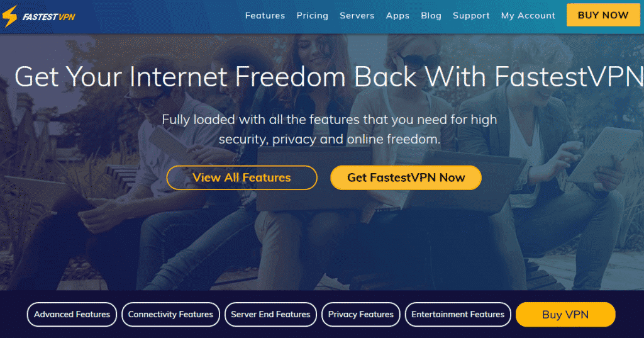Select the Privacy Features pill
Viewport: 644px width, 338px height.
click(360, 315)
